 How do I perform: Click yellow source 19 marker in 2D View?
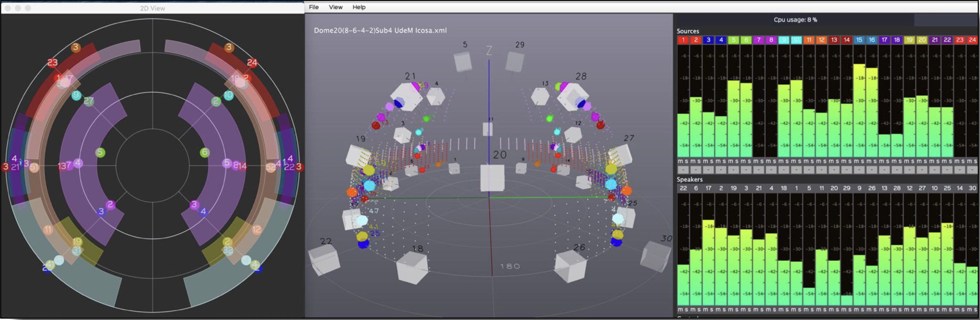(x=77, y=241)
